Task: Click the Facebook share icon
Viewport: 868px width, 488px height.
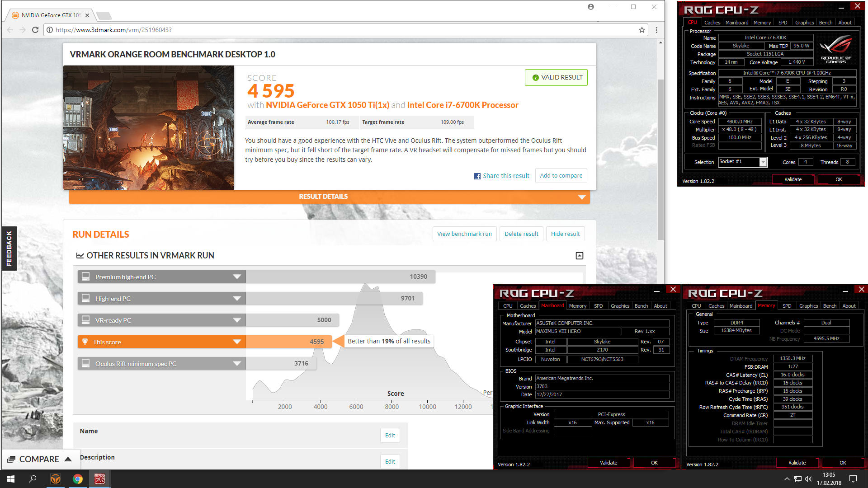Action: pos(477,176)
